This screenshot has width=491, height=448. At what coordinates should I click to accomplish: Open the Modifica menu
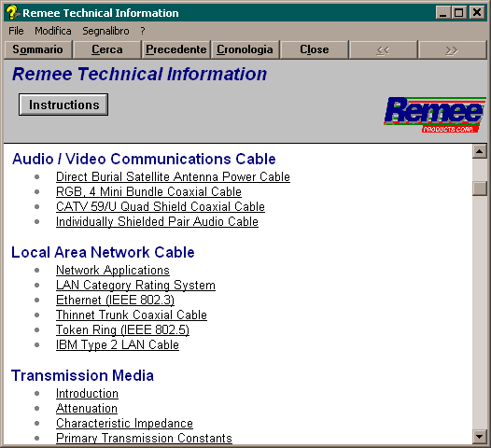[x=53, y=31]
